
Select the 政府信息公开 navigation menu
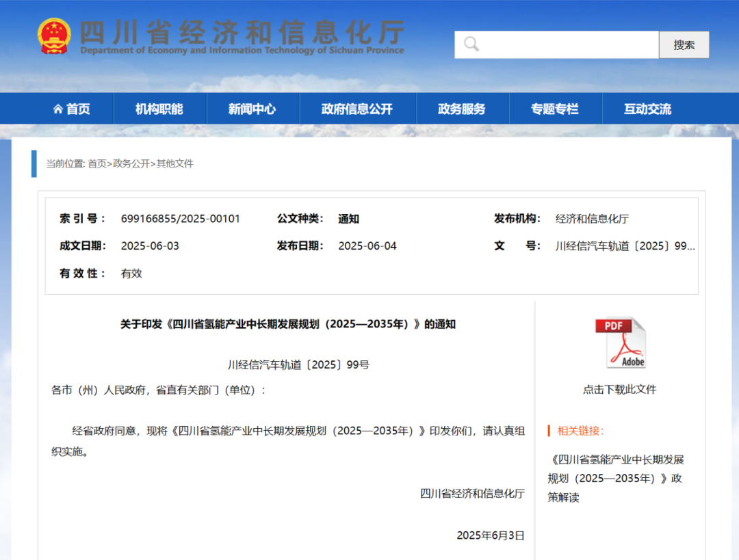[x=356, y=107]
